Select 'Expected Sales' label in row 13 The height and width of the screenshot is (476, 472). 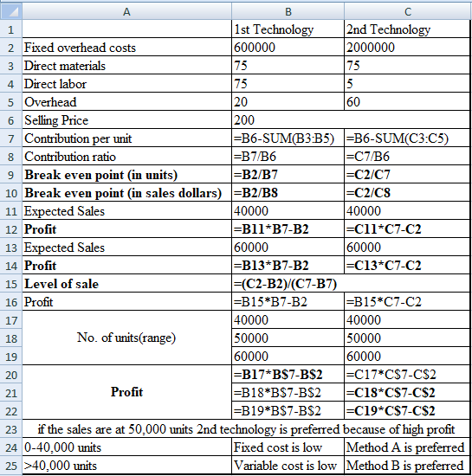pos(127,248)
